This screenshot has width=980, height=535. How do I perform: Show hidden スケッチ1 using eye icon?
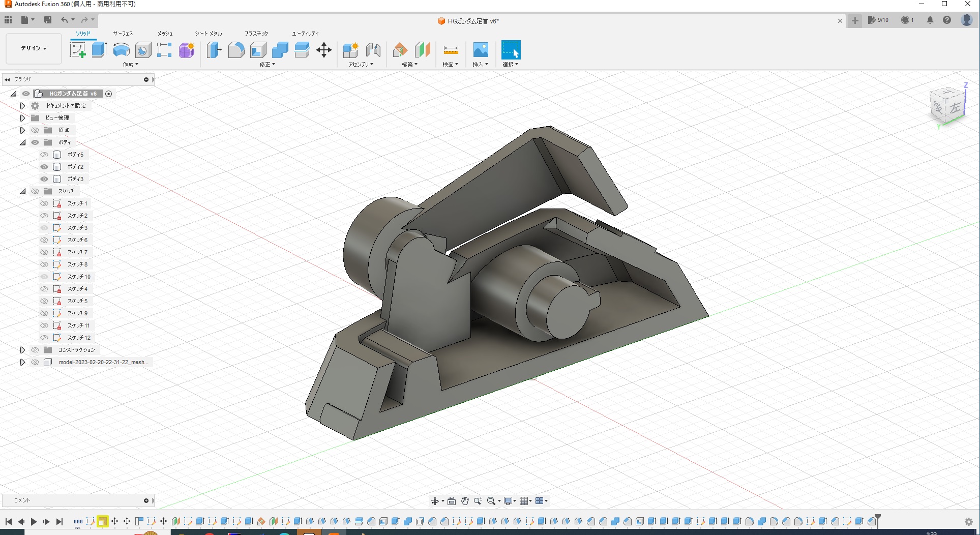44,203
